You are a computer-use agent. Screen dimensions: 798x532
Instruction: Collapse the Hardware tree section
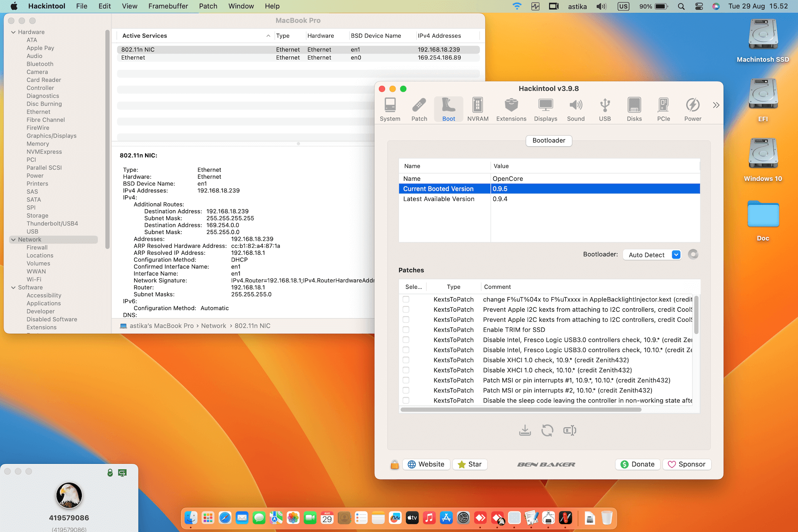pos(13,32)
